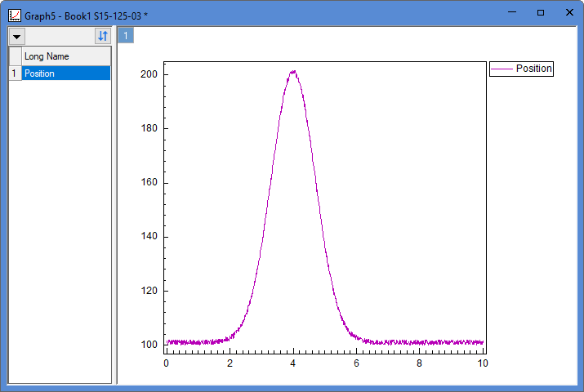Click the Long Name column header

point(66,56)
